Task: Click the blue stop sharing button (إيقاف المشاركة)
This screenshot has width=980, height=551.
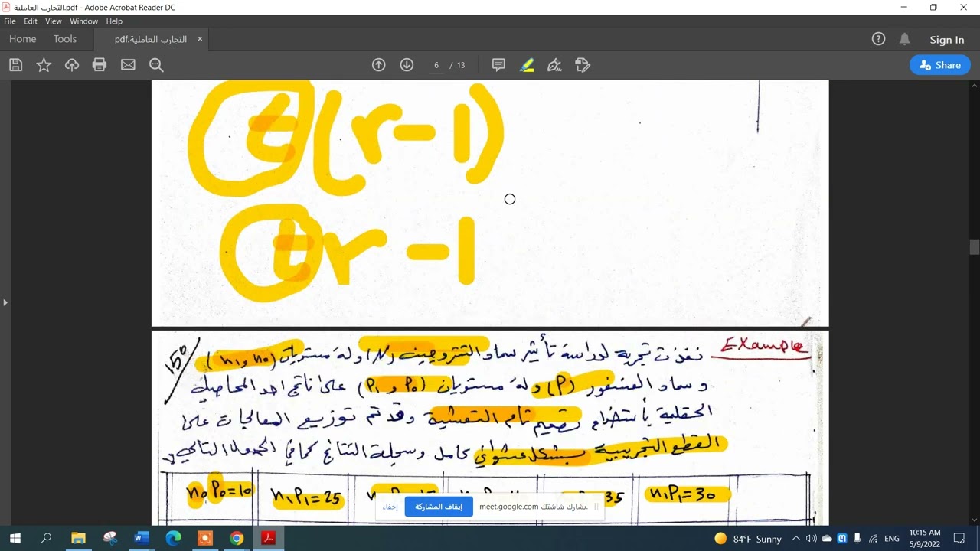Action: tap(439, 507)
